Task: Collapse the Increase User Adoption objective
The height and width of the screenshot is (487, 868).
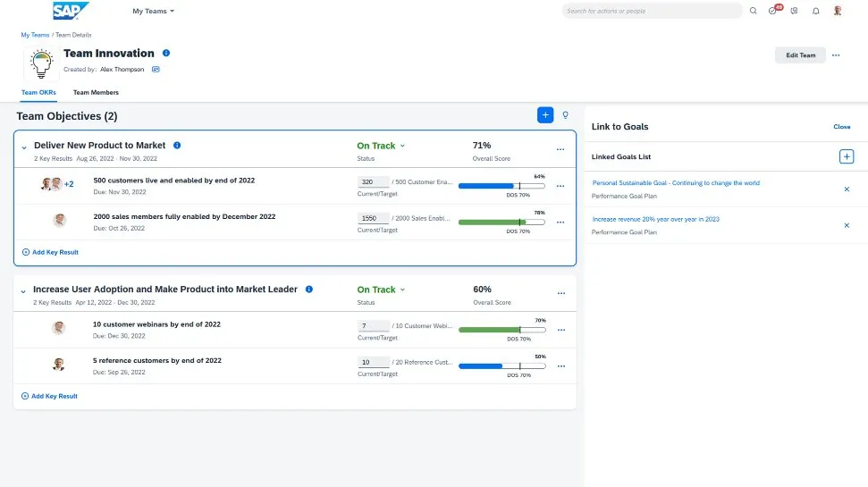Action: point(24,290)
